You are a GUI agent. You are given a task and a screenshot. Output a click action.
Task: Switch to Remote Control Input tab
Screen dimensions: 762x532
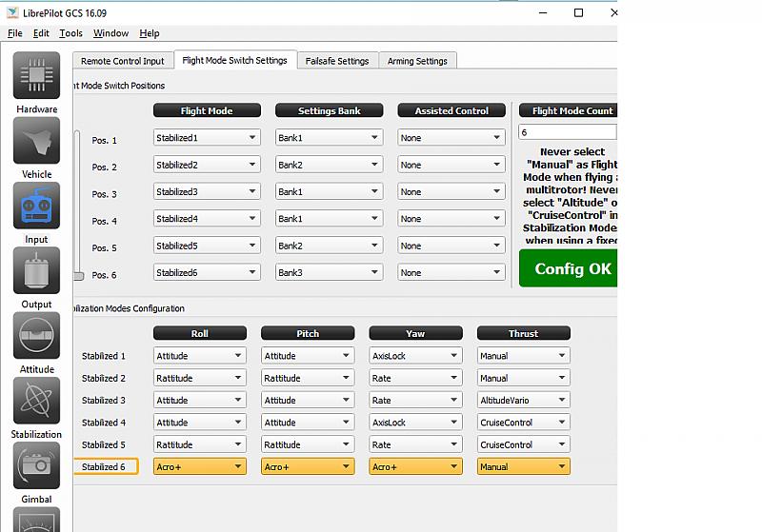pos(123,61)
